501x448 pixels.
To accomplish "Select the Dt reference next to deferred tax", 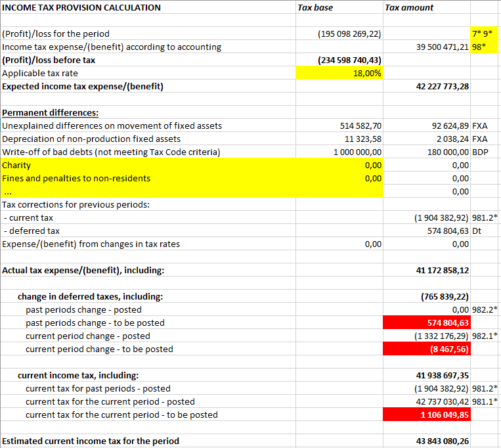I will (477, 231).
